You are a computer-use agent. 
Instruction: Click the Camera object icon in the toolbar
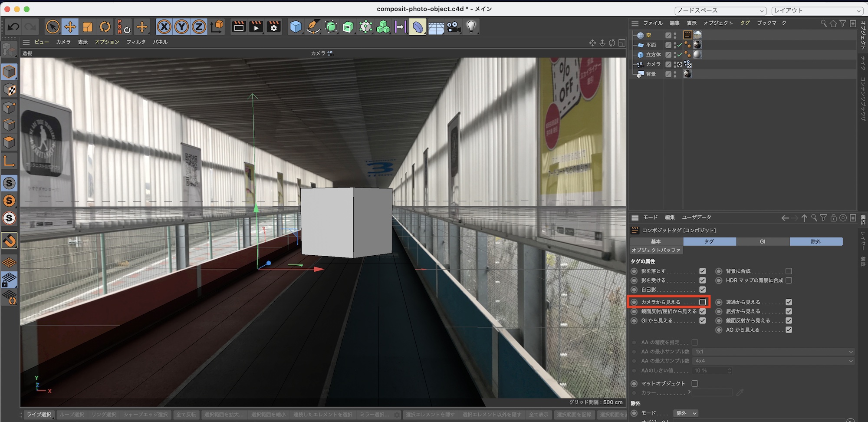click(x=454, y=27)
